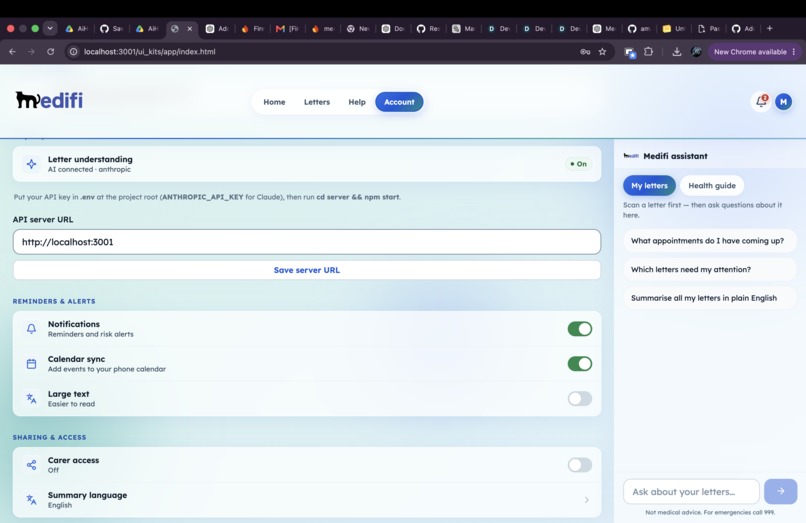Open Chrome downloads icon

(x=676, y=51)
